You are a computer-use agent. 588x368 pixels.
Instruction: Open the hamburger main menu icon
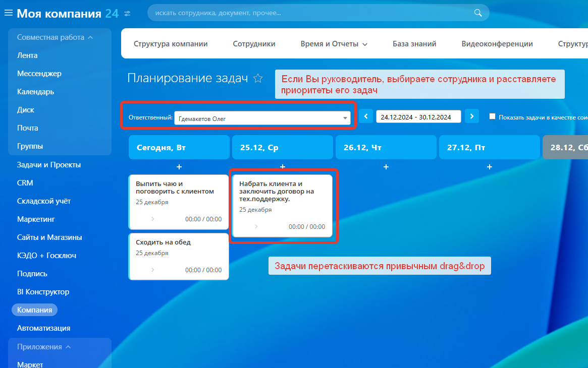pyautogui.click(x=9, y=14)
